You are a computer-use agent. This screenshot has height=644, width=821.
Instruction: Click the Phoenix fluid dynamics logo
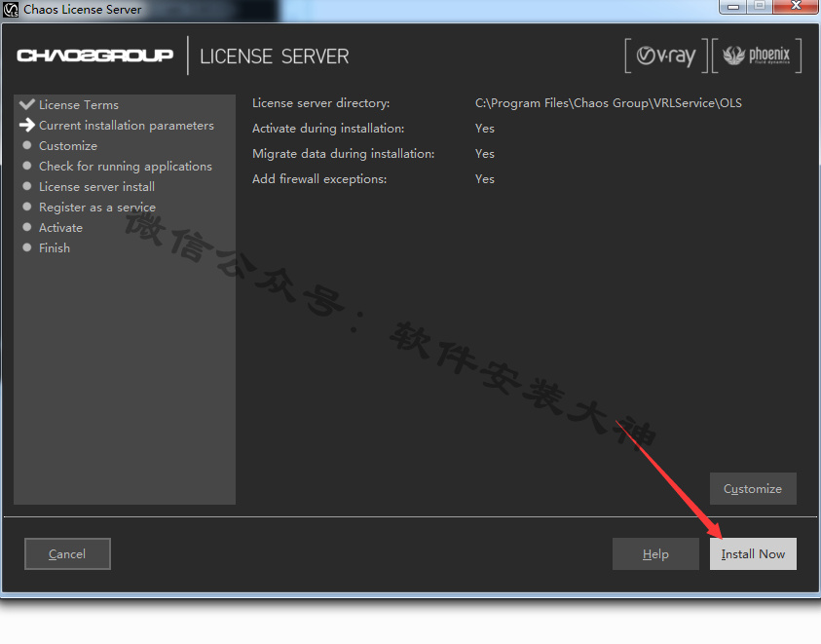[757, 56]
